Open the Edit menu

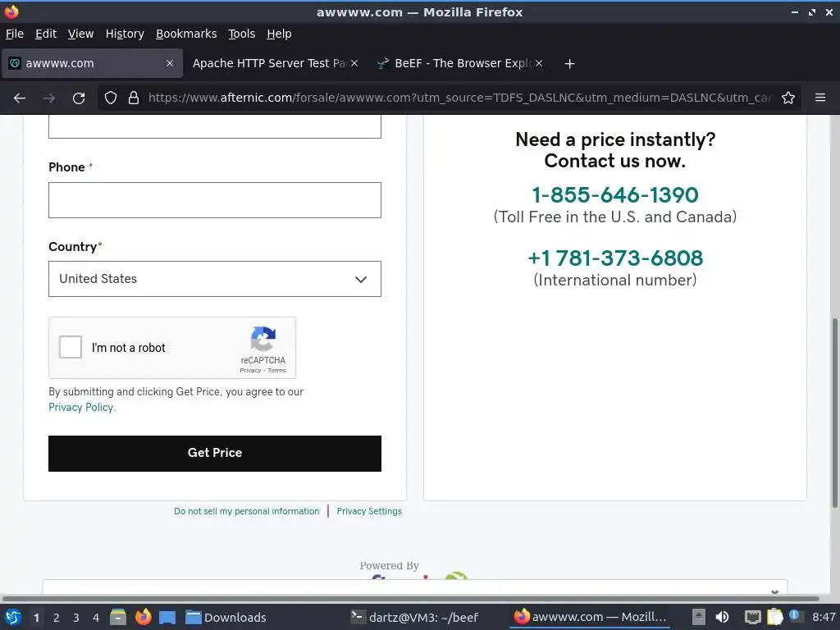click(46, 34)
